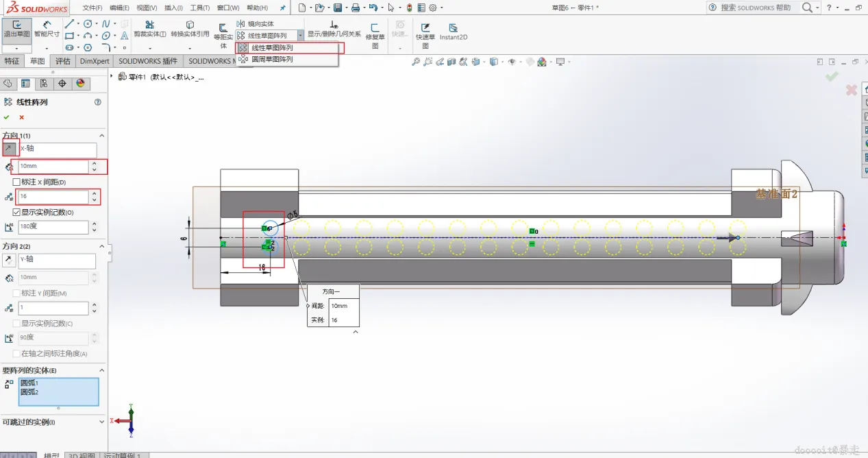
Task: Click the reverse direction arrow for X-轴
Action: (x=9, y=148)
